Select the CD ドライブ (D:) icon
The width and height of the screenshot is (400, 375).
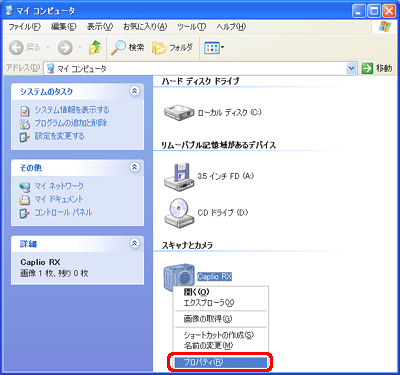(179, 213)
